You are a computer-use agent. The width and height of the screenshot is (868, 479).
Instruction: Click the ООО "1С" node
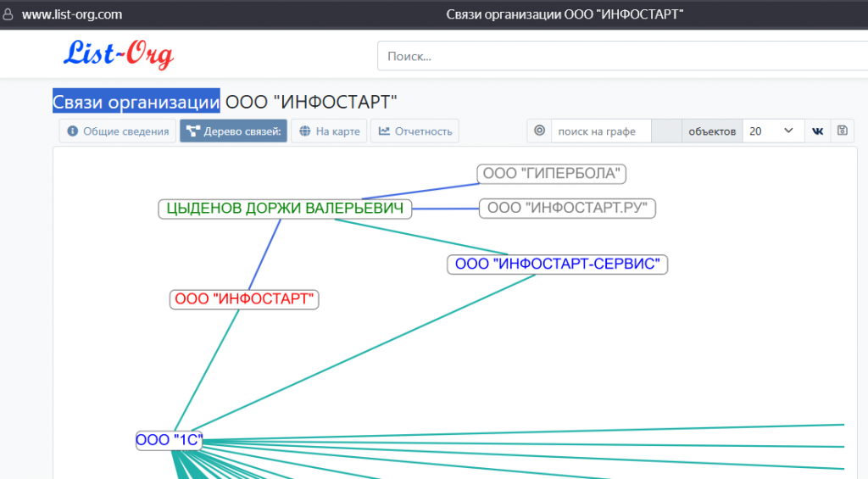pos(169,440)
